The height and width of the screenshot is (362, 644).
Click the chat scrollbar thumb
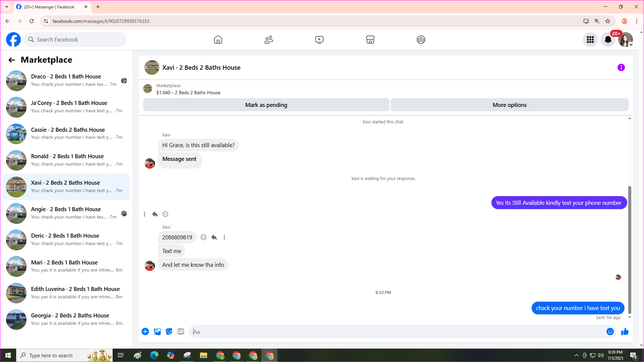pyautogui.click(x=630, y=250)
